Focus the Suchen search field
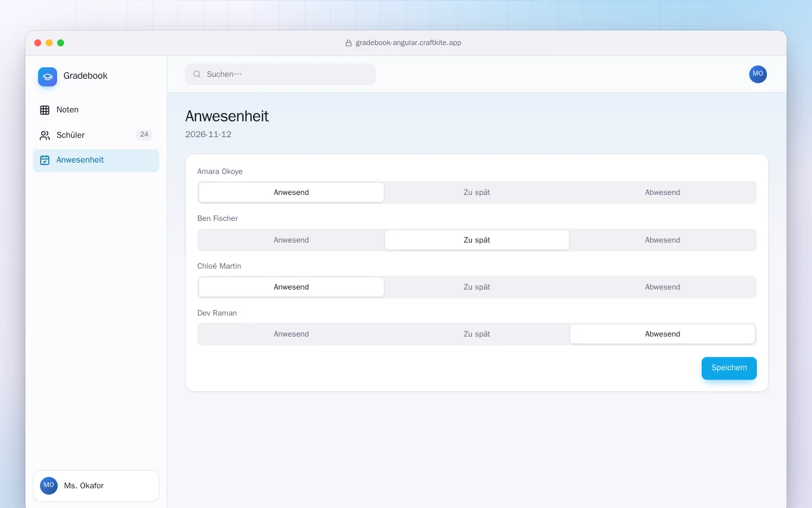This screenshot has height=508, width=812. [280, 74]
